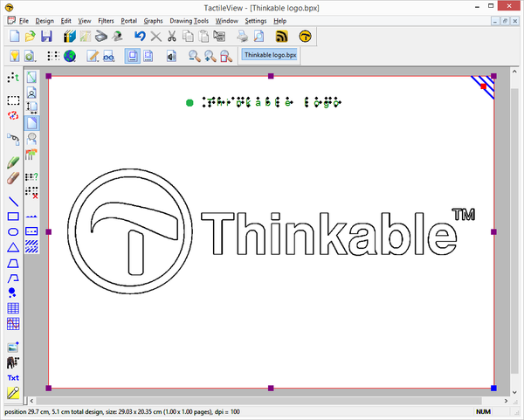This screenshot has width=524, height=420.
Task: Toggle the highlighted screen view mode button
Action: (133, 56)
